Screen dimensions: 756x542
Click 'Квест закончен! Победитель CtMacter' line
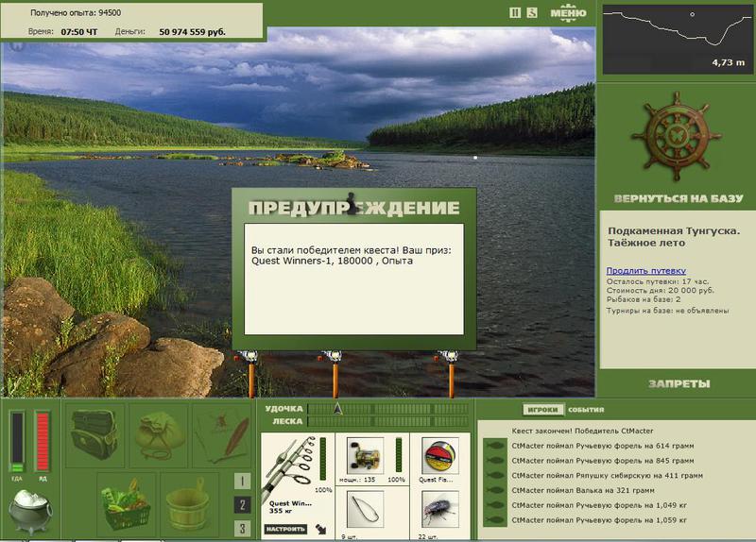[582, 432]
